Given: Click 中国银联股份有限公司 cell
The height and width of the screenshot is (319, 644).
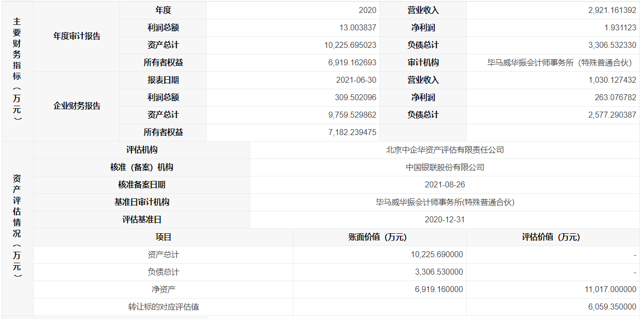Looking at the screenshot, I should (x=445, y=167).
